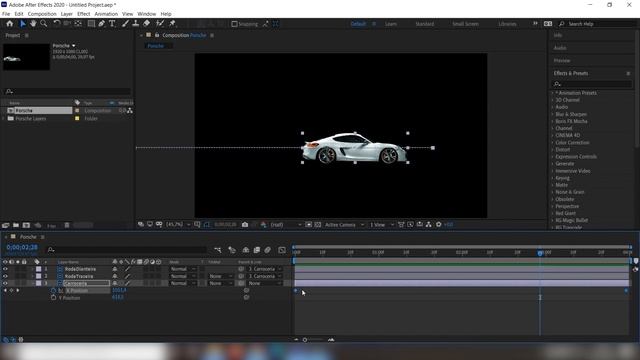Open the 1 View layout dropdown
This screenshot has width=640, height=360.
[x=382, y=224]
